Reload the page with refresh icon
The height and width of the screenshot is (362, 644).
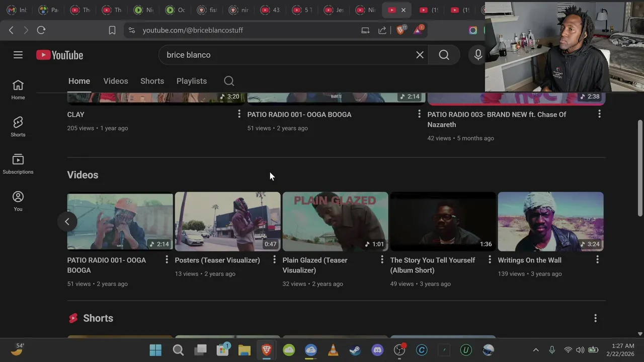click(41, 30)
